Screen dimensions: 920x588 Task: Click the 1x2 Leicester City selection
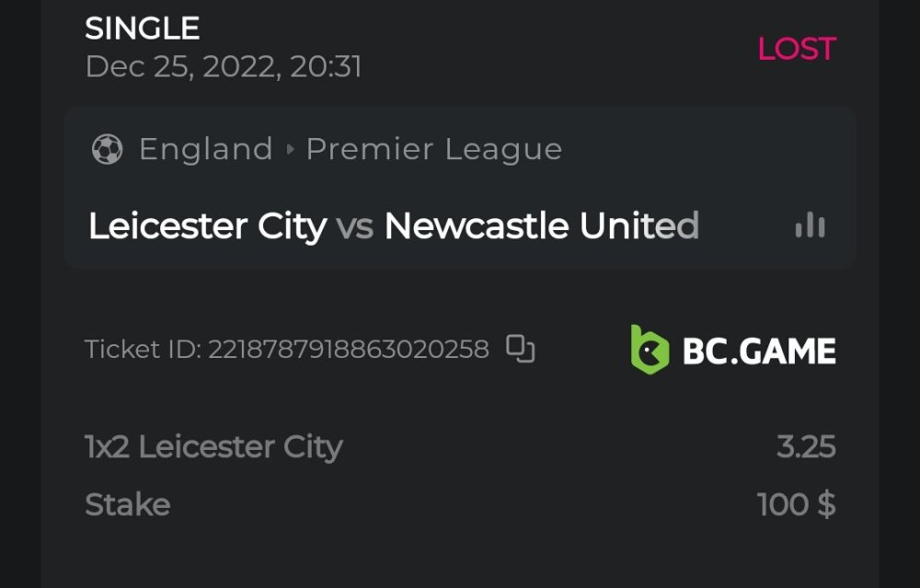pyautogui.click(x=213, y=447)
